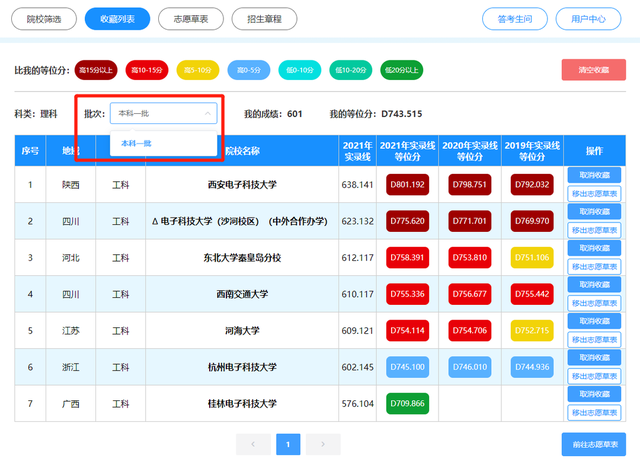This screenshot has height=468, width=640.
Task: Collapse the 批次 dropdown with its arrow
Action: click(x=208, y=113)
